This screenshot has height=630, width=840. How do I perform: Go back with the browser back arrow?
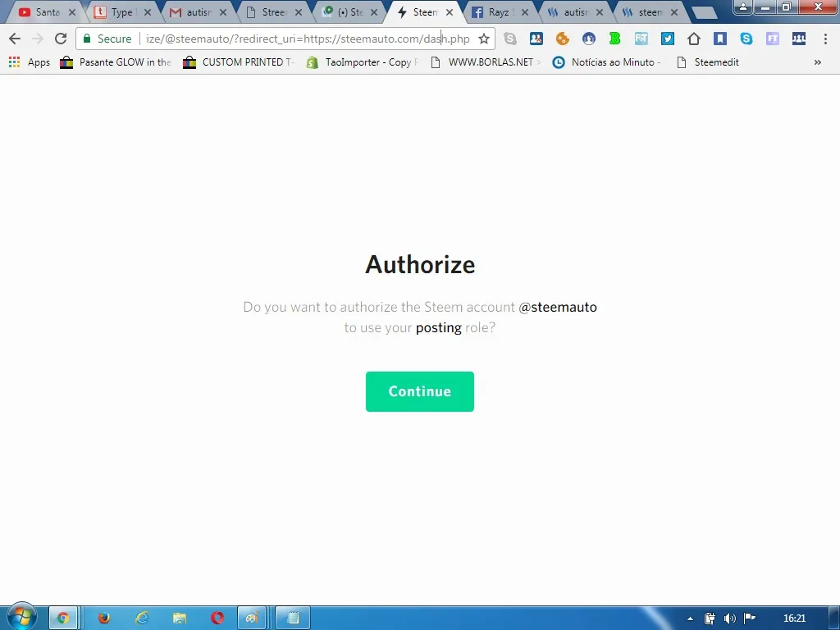pyautogui.click(x=15, y=39)
